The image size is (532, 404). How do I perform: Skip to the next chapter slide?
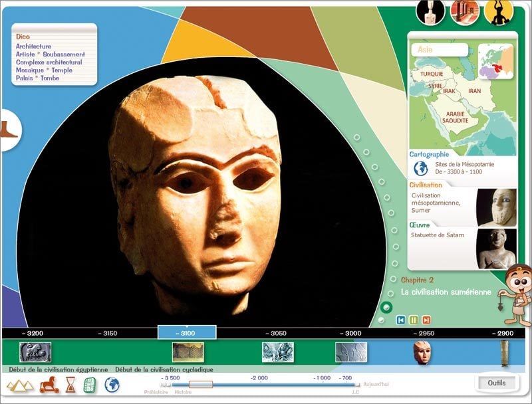click(x=426, y=320)
